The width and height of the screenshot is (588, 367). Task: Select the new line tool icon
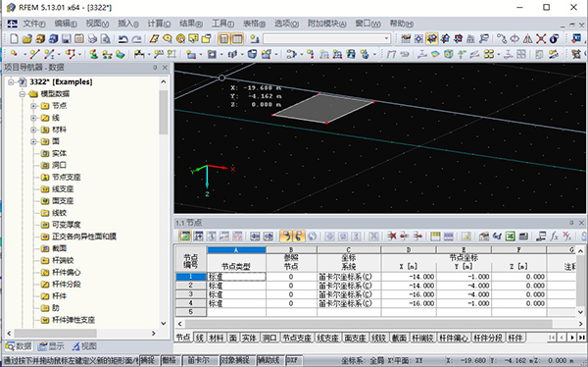click(x=34, y=55)
